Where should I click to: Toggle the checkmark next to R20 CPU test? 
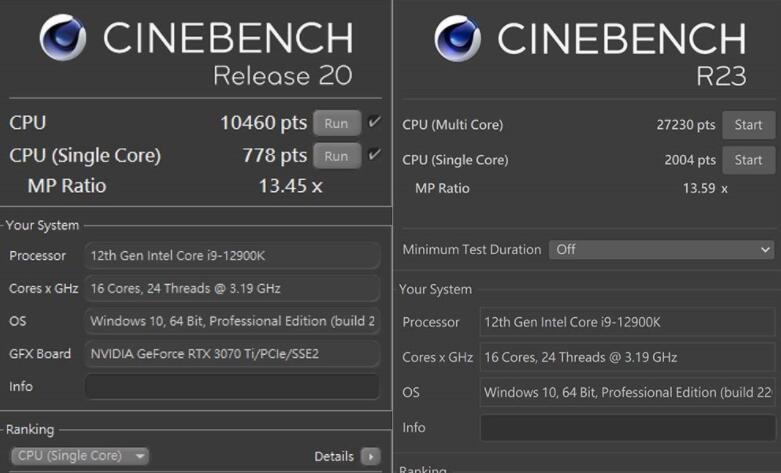click(x=374, y=123)
